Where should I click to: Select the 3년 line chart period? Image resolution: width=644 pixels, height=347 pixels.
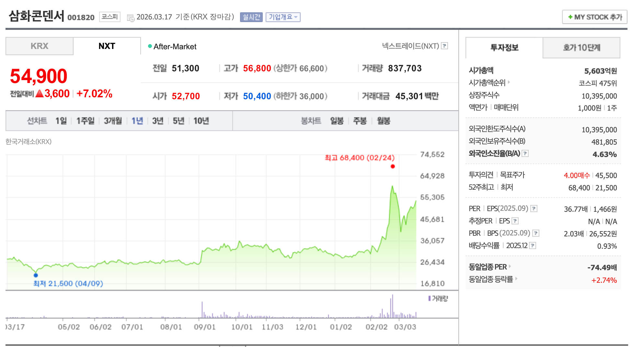click(x=158, y=121)
